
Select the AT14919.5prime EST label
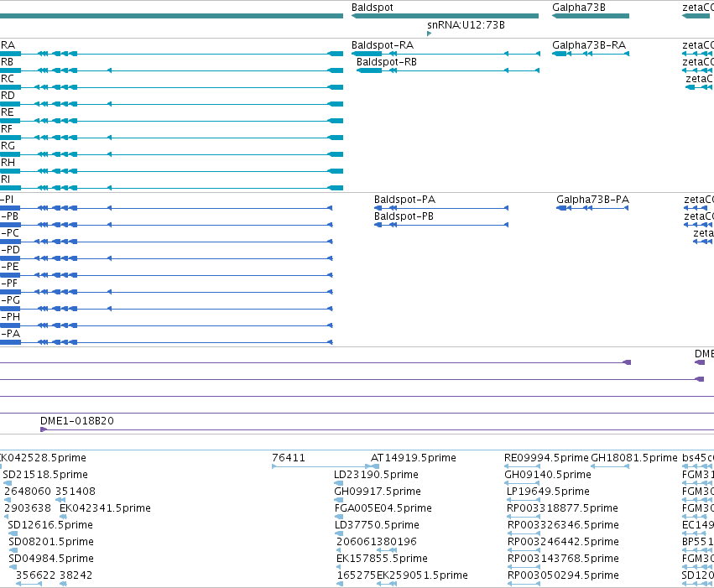414,458
